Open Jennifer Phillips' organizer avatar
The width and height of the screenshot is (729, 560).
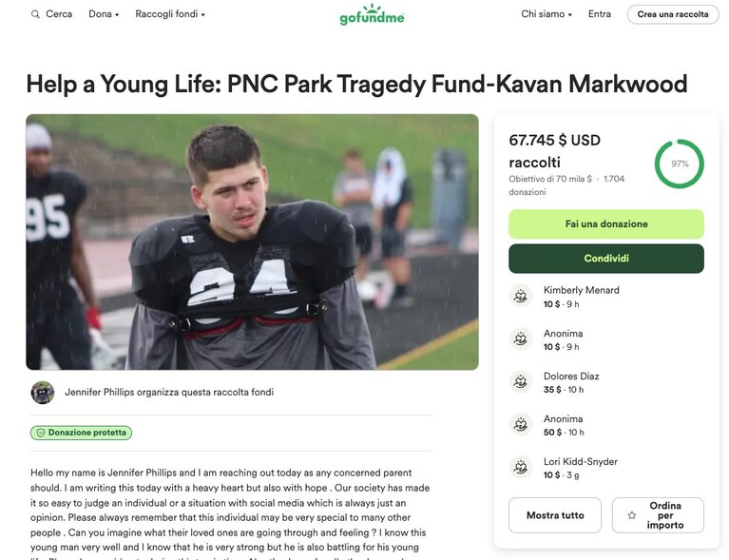click(43, 393)
